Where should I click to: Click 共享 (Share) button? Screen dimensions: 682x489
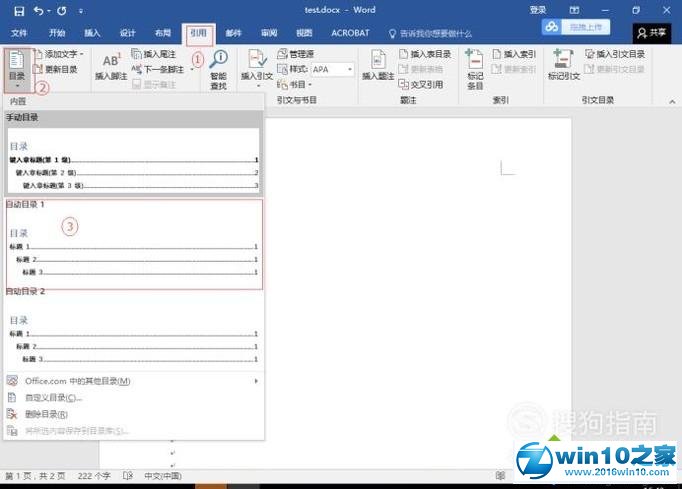click(x=654, y=33)
